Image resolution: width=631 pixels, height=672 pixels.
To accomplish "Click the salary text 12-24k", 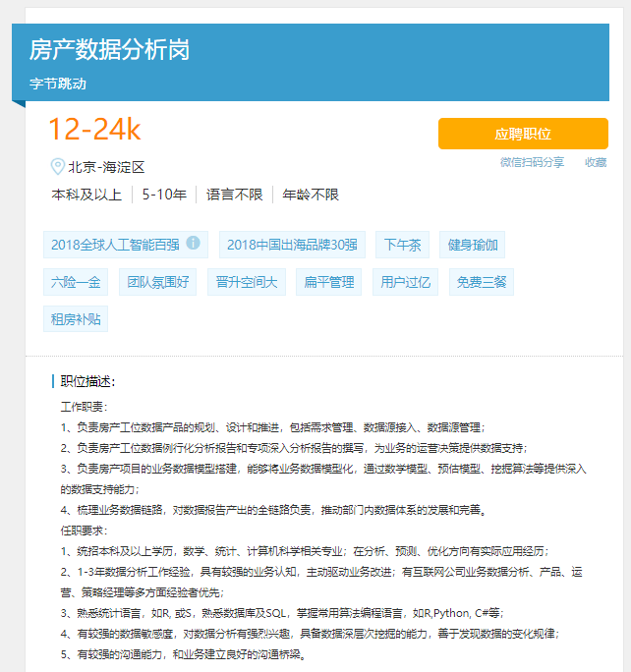I will click(x=94, y=129).
